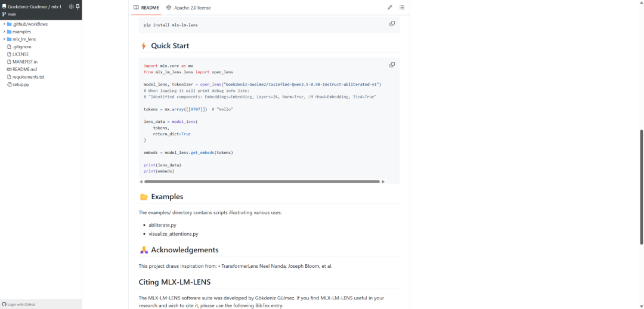Open the .gitignore file
The height and width of the screenshot is (309, 644).
[x=22, y=47]
